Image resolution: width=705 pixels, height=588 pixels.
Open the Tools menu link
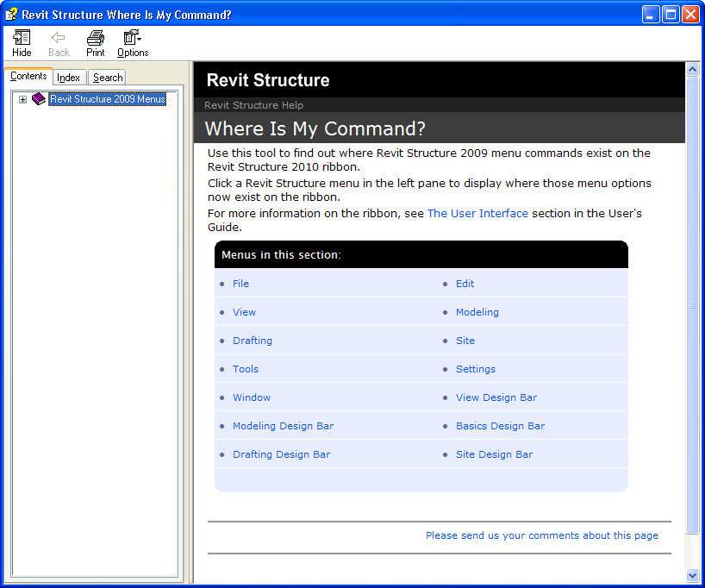246,369
